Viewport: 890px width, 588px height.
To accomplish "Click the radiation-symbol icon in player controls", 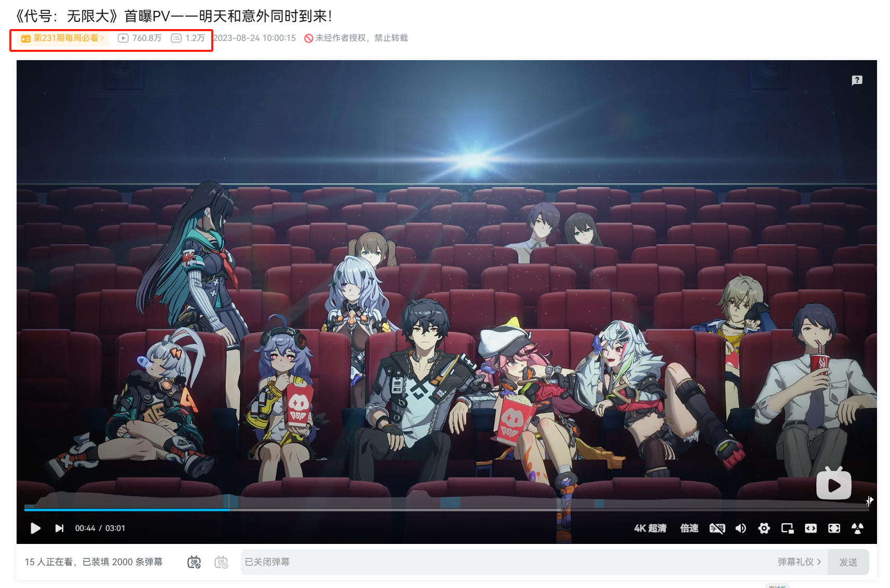I will pos(857,528).
